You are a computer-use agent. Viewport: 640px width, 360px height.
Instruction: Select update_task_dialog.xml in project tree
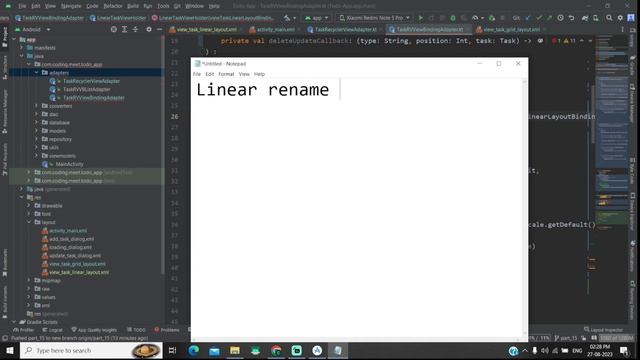[x=75, y=256]
